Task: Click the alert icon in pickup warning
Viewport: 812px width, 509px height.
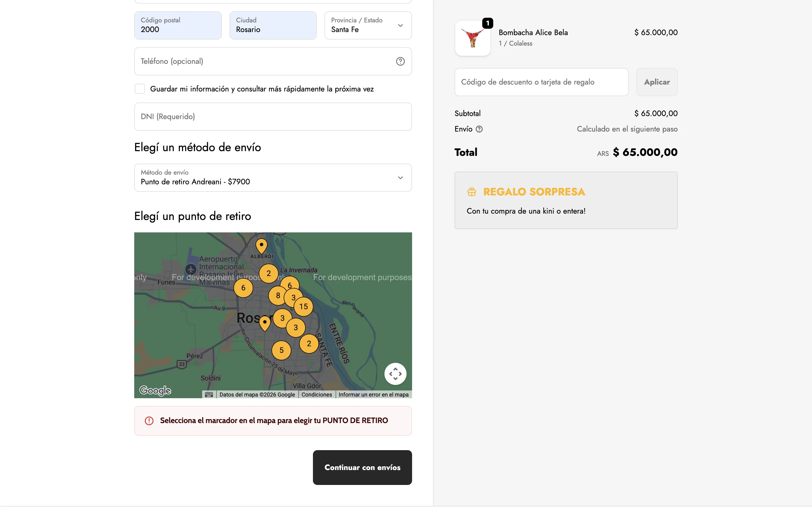Action: [149, 421]
